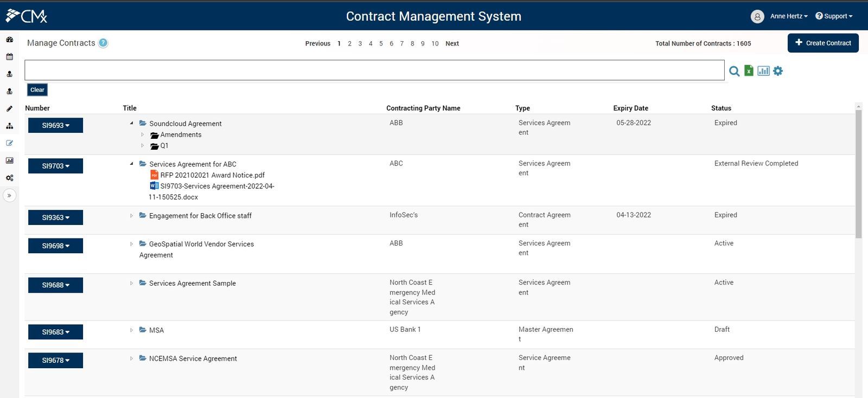The width and height of the screenshot is (868, 398).
Task: Collapse Services Agreement for ABC tree
Action: point(131,164)
